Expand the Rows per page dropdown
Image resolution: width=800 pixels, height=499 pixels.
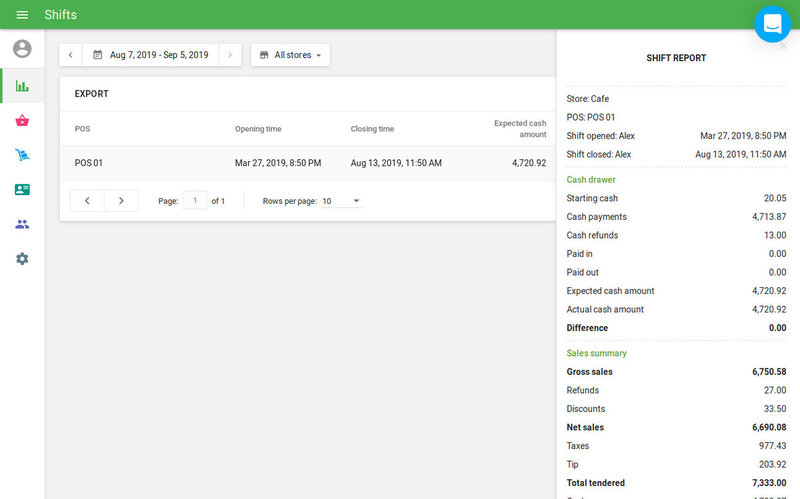point(341,201)
